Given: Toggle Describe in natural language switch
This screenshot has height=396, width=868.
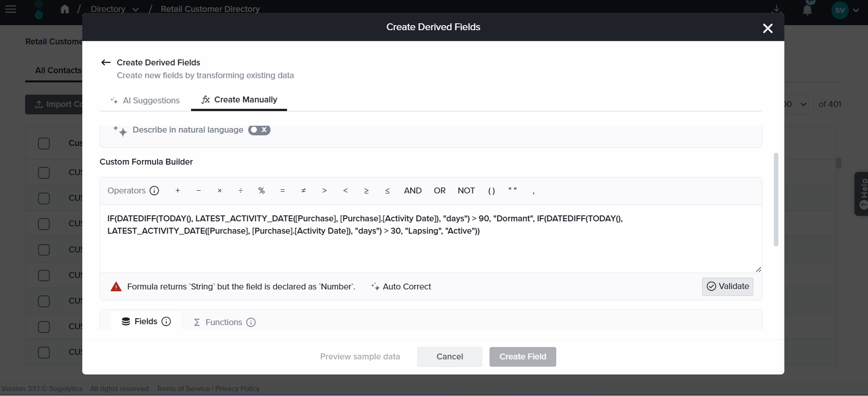Looking at the screenshot, I should (259, 130).
